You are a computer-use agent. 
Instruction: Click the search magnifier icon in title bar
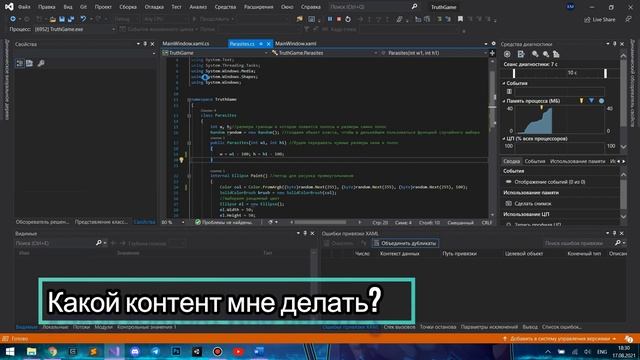click(x=414, y=7)
